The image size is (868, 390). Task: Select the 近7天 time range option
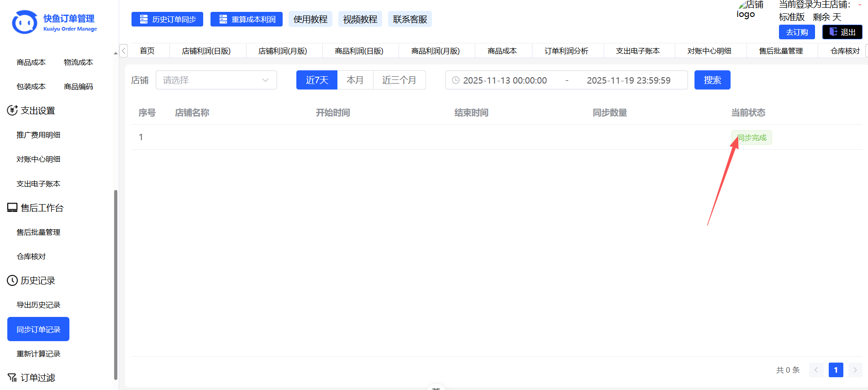316,80
